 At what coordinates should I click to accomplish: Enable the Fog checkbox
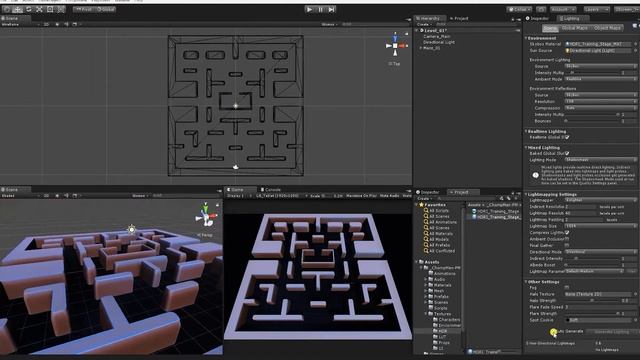(x=567, y=287)
